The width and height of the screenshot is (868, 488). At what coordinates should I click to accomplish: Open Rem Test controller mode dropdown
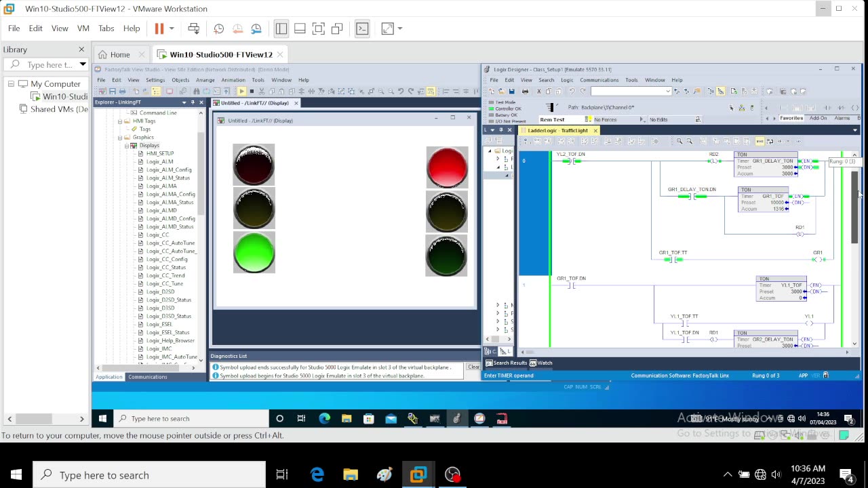[590, 120]
